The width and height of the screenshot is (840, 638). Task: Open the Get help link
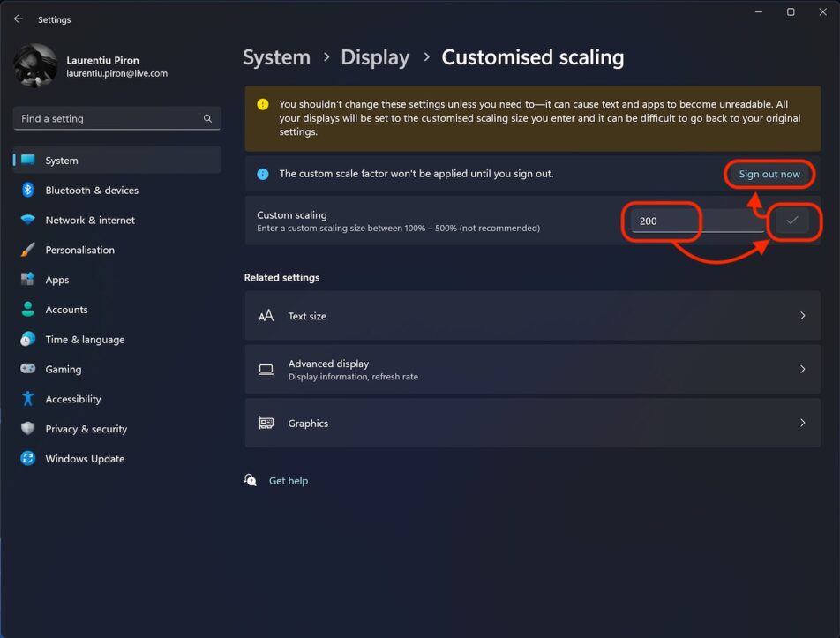click(x=289, y=480)
